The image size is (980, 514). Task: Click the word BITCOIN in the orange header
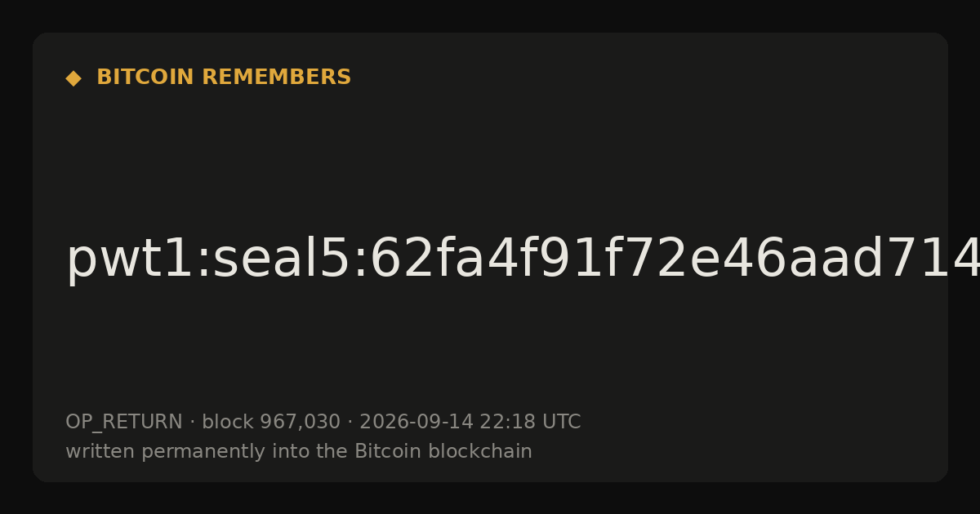[147, 78]
